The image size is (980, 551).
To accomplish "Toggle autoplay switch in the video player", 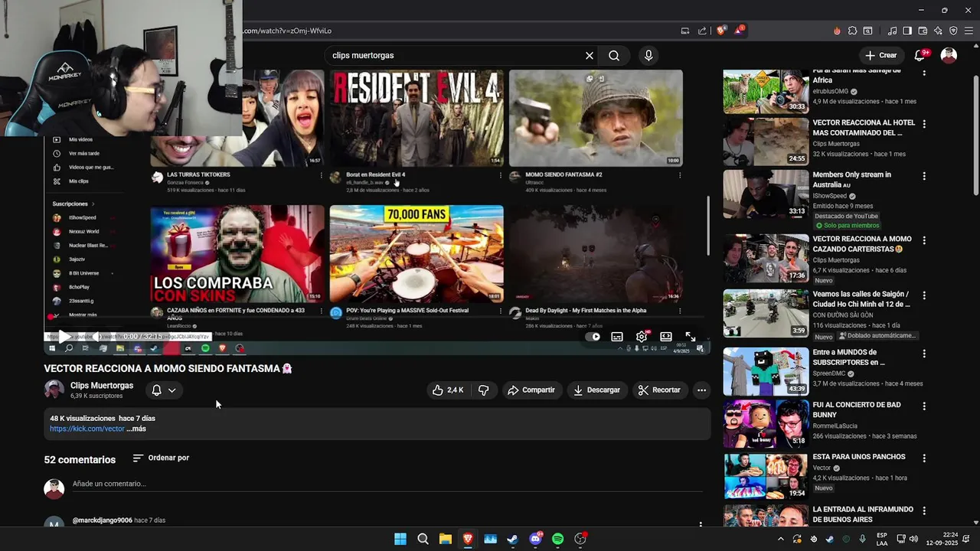I will pyautogui.click(x=593, y=337).
